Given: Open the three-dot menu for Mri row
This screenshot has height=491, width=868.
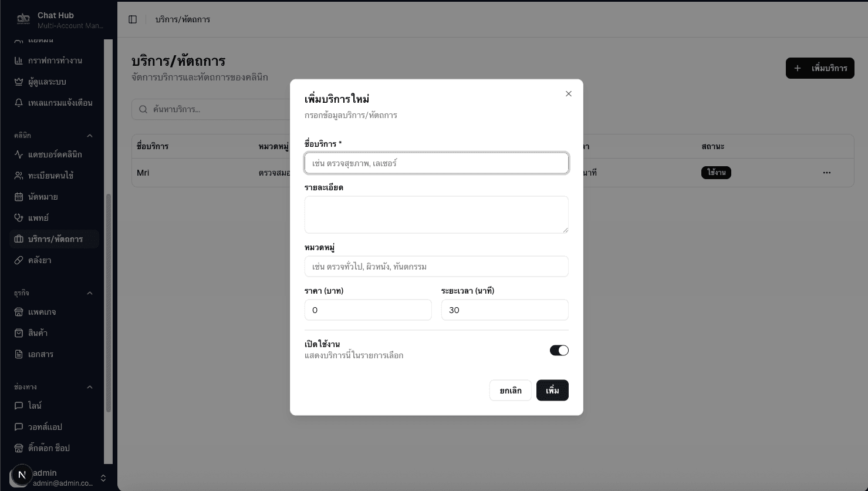Looking at the screenshot, I should [826, 173].
